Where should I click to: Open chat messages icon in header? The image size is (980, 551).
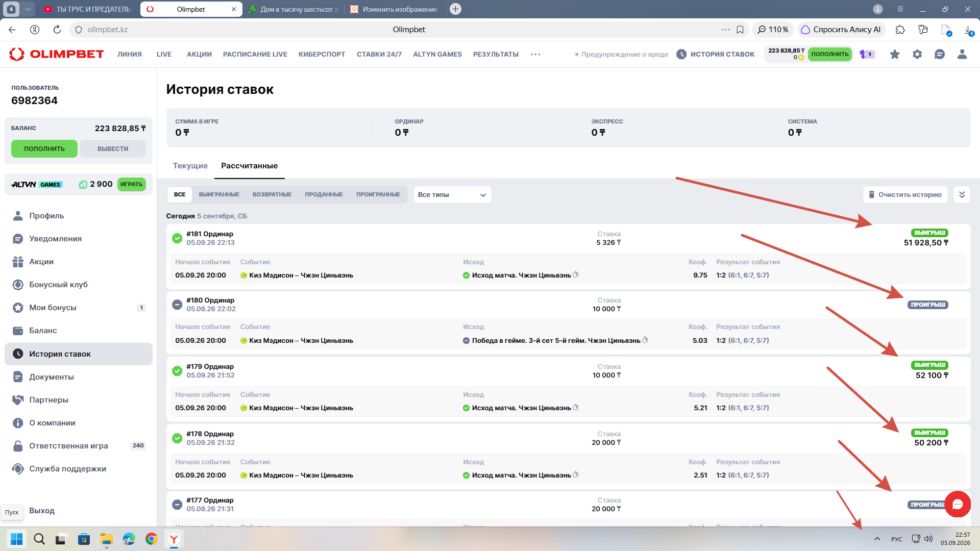pyautogui.click(x=940, y=54)
